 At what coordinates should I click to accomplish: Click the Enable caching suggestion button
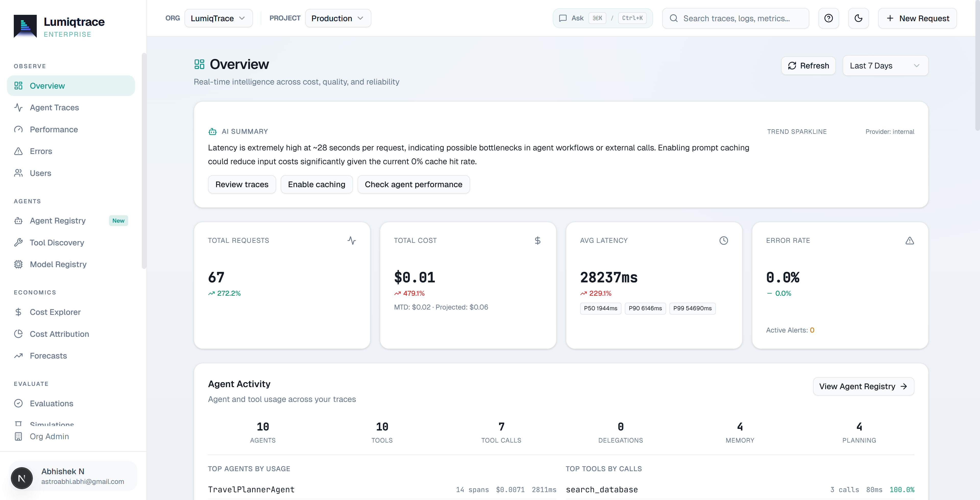tap(316, 184)
